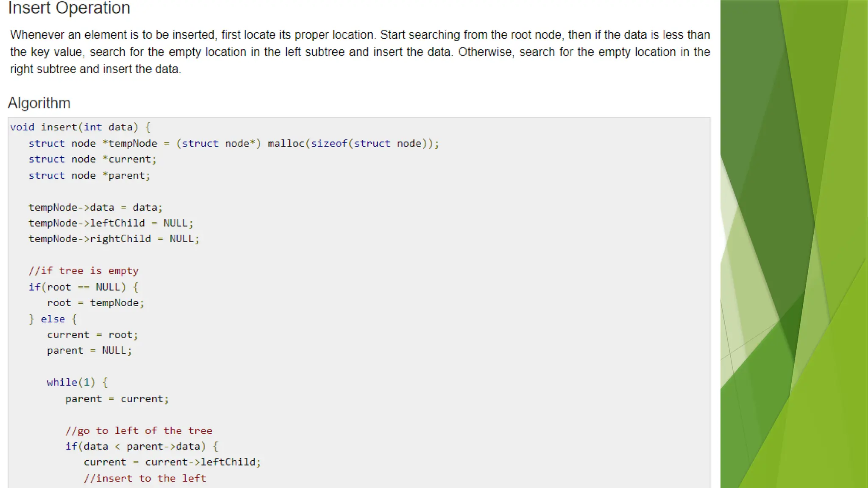Click the 'void insert(int data)' code line

(81, 127)
